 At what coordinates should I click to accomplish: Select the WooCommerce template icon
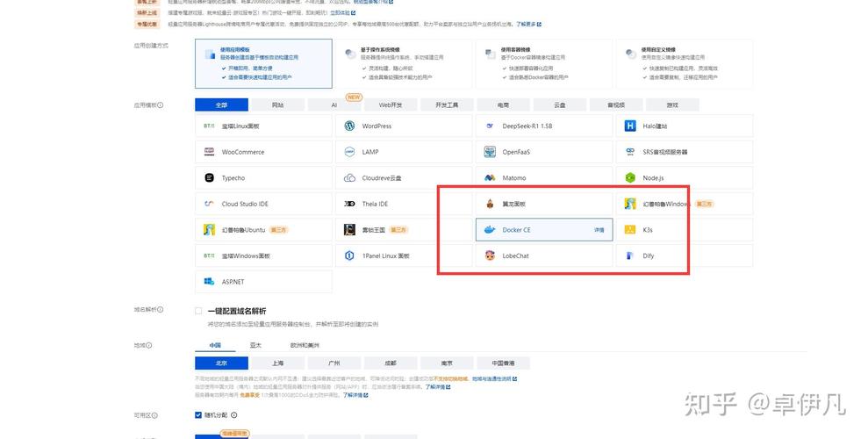click(209, 152)
